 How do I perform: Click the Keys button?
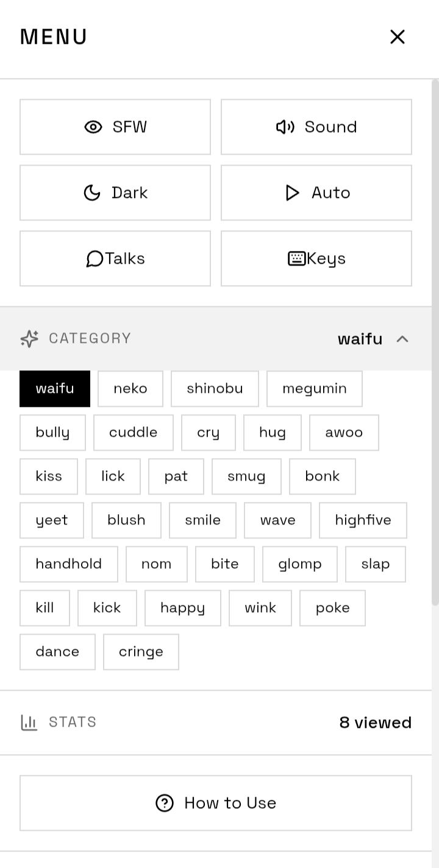coord(316,258)
